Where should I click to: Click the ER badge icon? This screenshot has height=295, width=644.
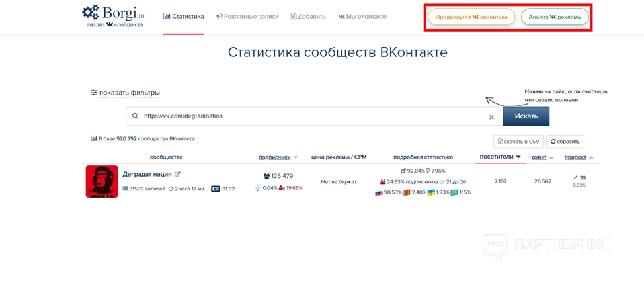point(215,189)
